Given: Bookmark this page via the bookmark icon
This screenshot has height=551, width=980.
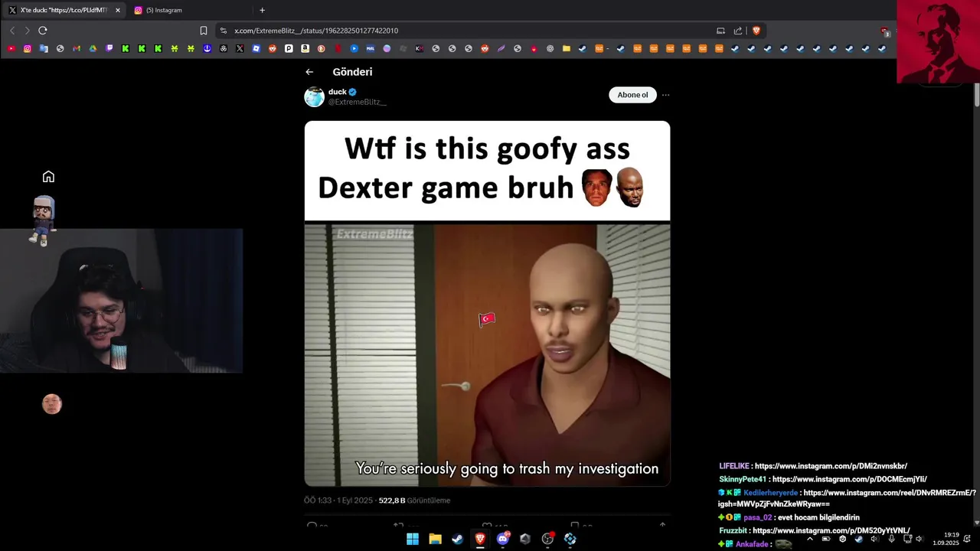Looking at the screenshot, I should (204, 31).
